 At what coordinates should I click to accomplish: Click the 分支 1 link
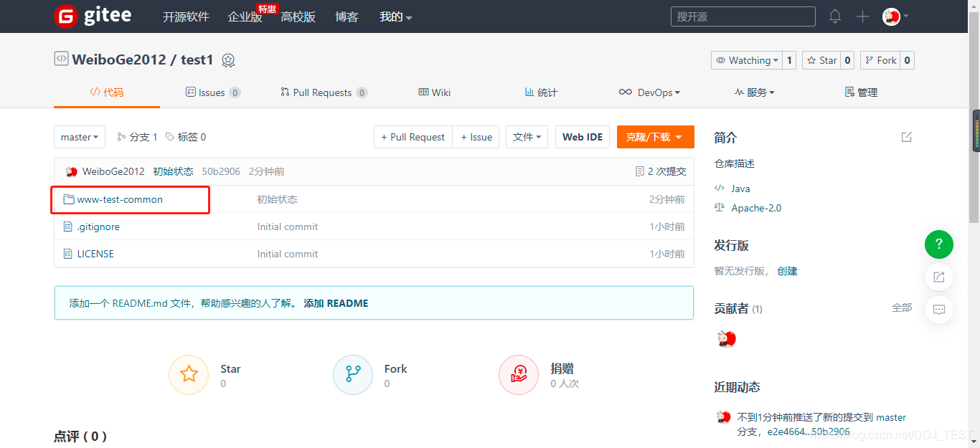(138, 137)
